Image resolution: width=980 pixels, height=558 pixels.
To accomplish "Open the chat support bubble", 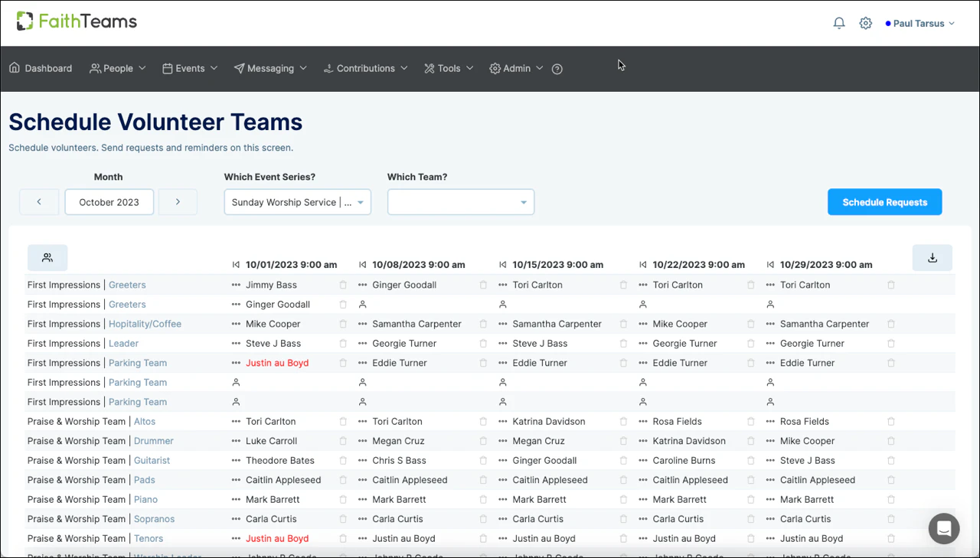I will [x=943, y=528].
